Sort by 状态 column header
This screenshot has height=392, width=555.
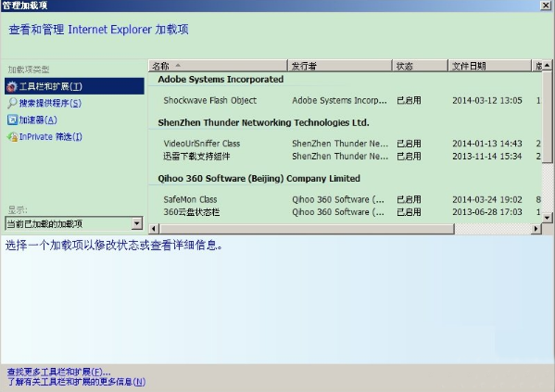420,66
